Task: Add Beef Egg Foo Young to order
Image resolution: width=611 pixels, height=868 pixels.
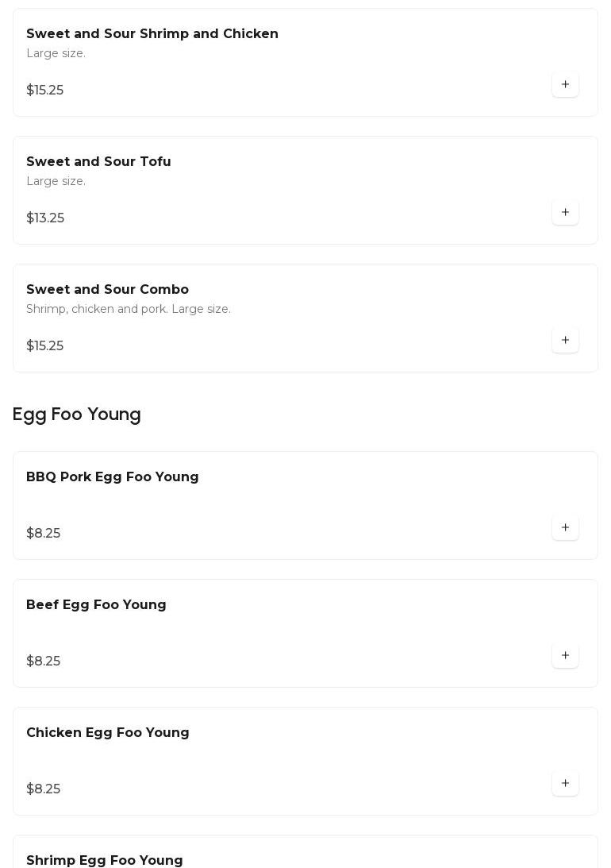Action: coord(565,656)
